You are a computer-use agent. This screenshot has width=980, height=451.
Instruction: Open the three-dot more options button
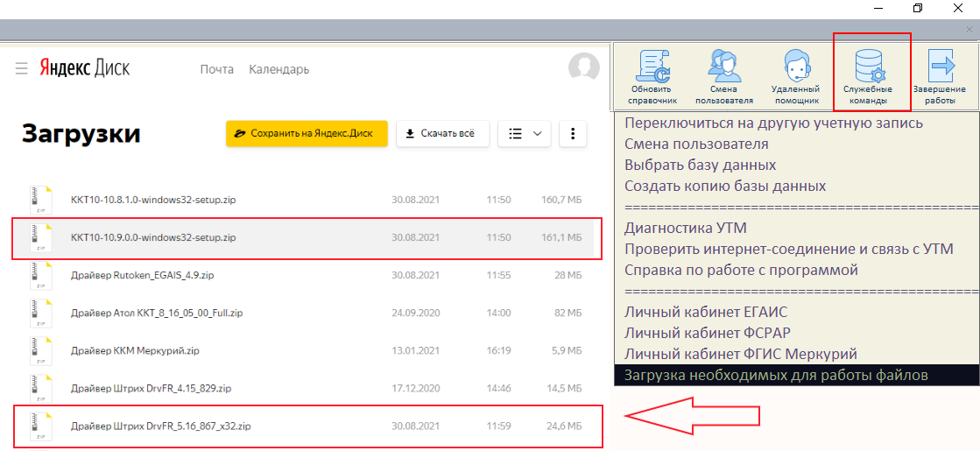tap(573, 134)
